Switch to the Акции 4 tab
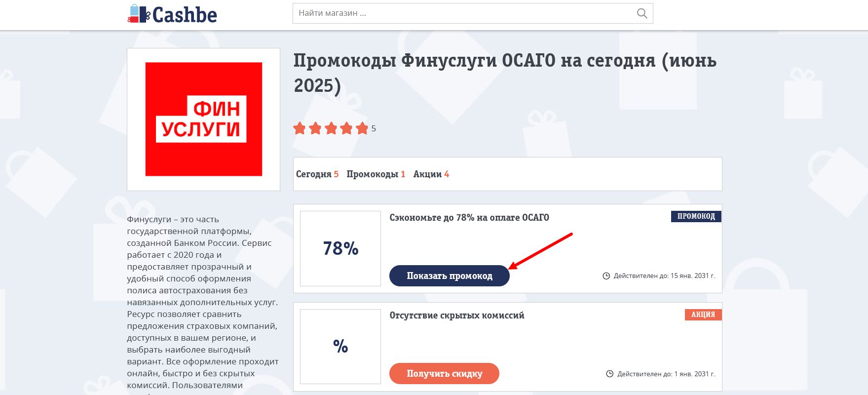This screenshot has width=868, height=395. (x=431, y=174)
